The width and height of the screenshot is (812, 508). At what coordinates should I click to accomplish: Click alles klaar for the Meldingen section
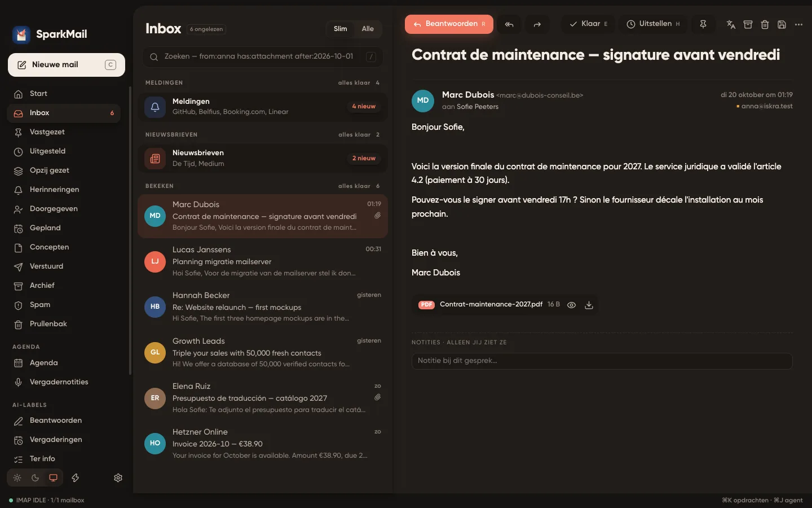point(354,83)
